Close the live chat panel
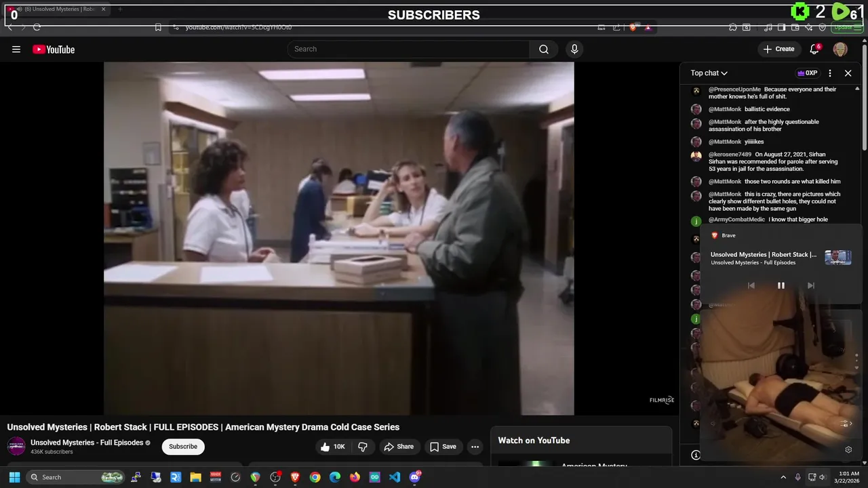 [848, 73]
